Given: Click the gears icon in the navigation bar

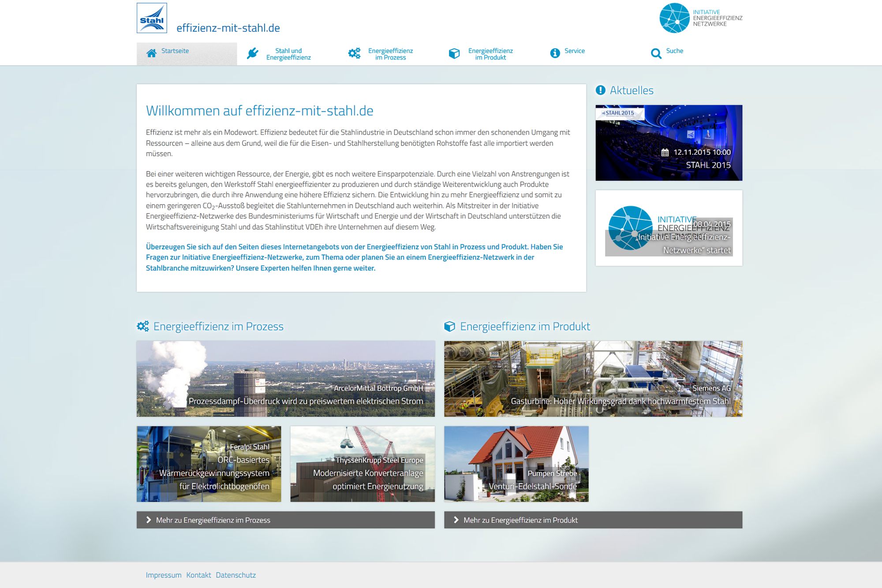Looking at the screenshot, I should click(354, 53).
